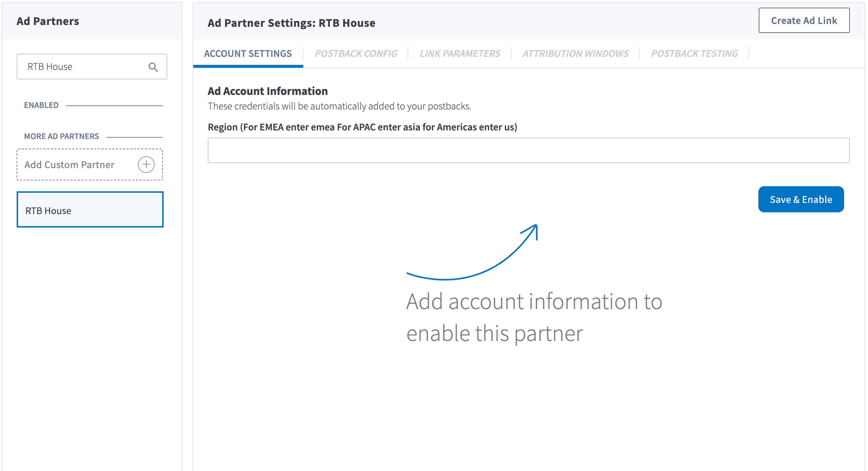
Task: Switch to the Postback Config tab
Action: 356,54
